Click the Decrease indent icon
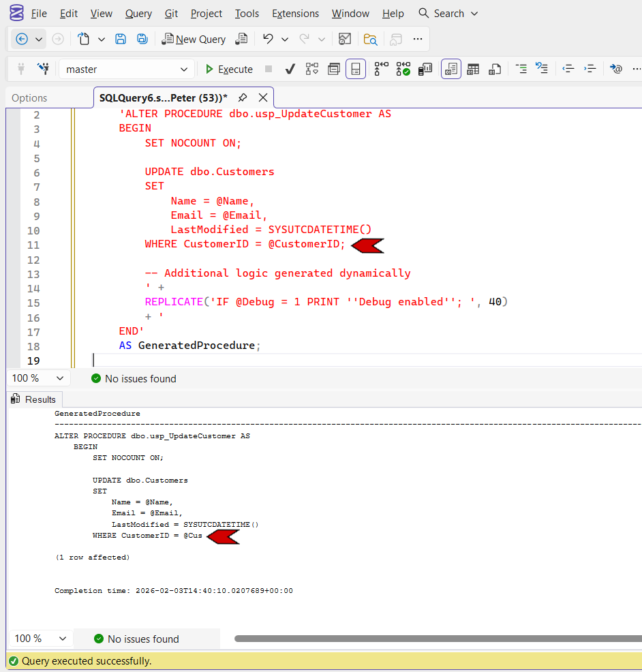This screenshot has height=672, width=642. coord(568,69)
